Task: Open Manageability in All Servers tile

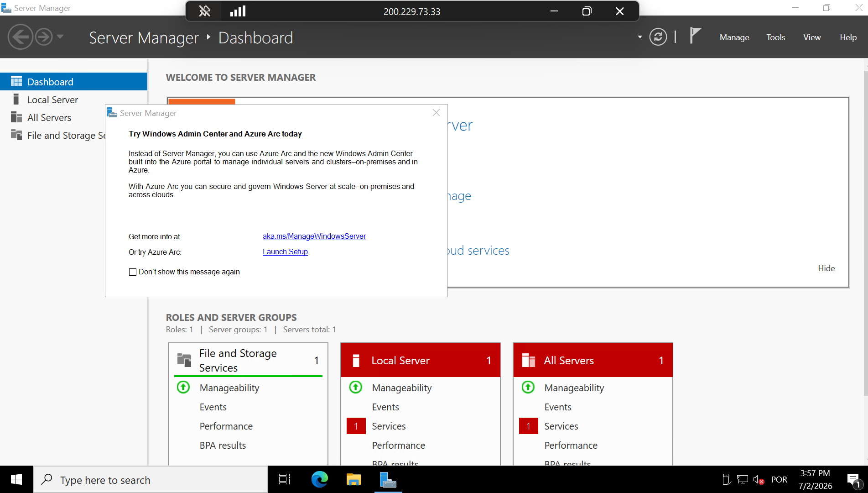Action: [x=574, y=388]
